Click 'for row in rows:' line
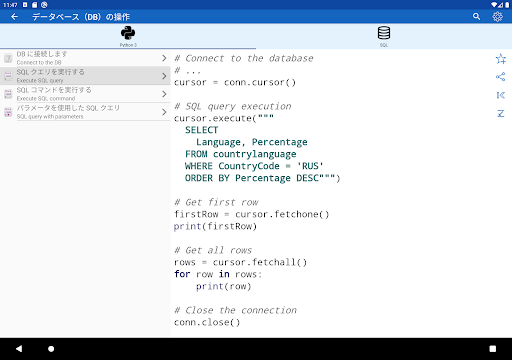Viewport: 512px width, 360px height. point(218,274)
